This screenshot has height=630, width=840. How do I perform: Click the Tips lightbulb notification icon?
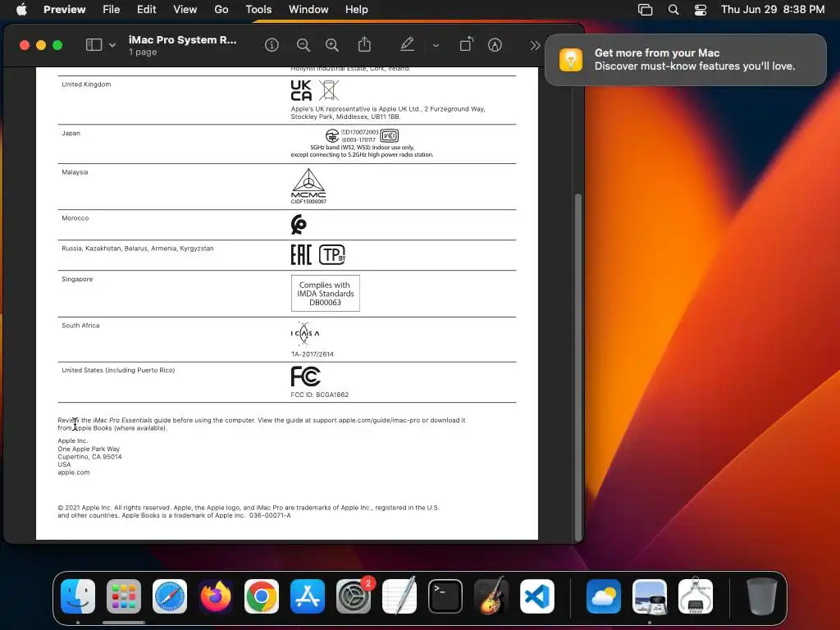[x=571, y=59]
